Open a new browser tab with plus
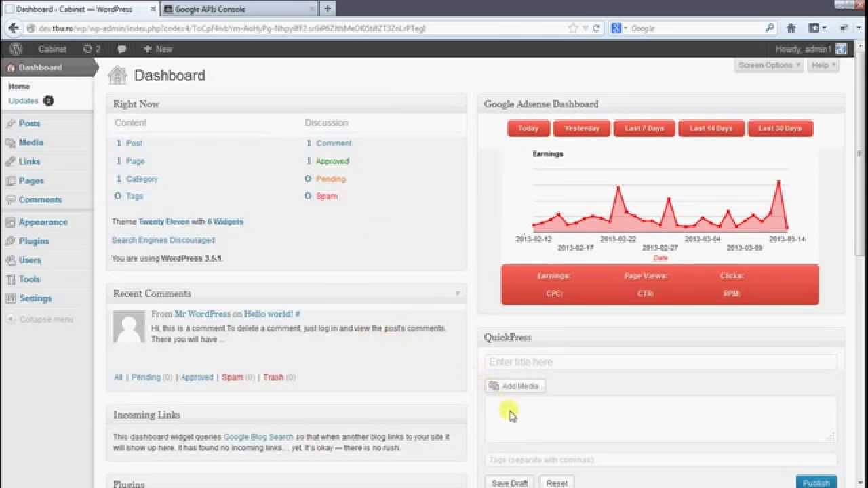This screenshot has width=868, height=488. pyautogui.click(x=328, y=9)
